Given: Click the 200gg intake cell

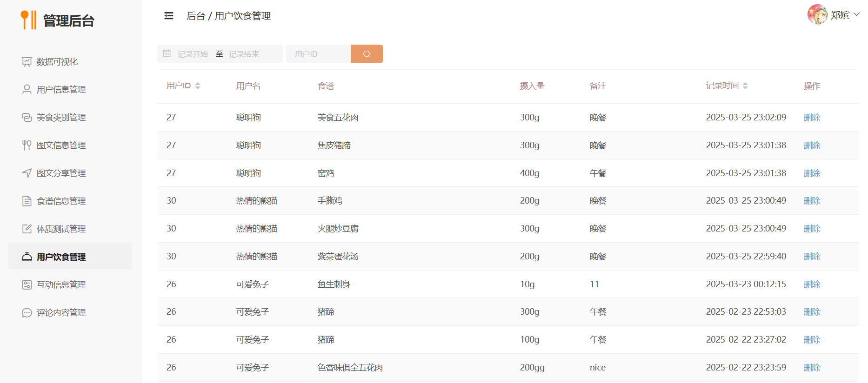Looking at the screenshot, I should tap(532, 368).
